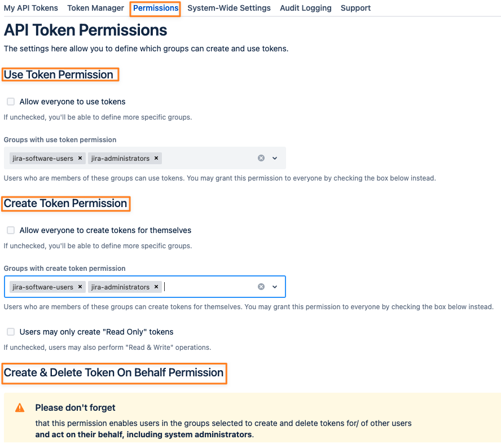Screen dimensions: 501x448
Task: Clear all groups with use token permission
Action: 261,158
